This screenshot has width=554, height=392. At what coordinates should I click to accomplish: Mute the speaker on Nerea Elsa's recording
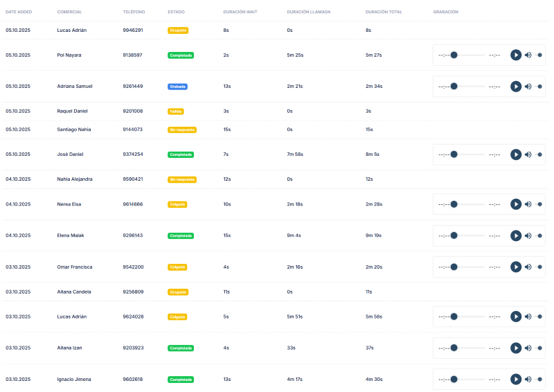[x=528, y=204]
